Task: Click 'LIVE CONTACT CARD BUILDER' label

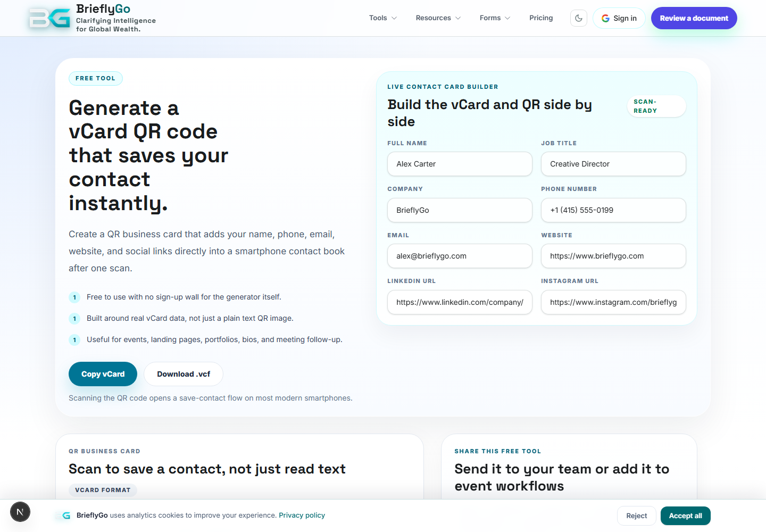Action: point(443,87)
